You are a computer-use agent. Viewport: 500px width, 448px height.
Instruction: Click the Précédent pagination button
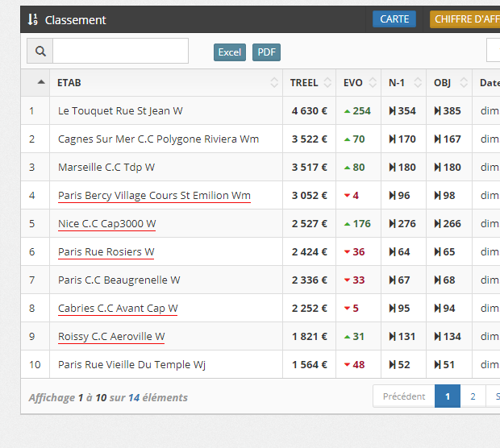(404, 396)
